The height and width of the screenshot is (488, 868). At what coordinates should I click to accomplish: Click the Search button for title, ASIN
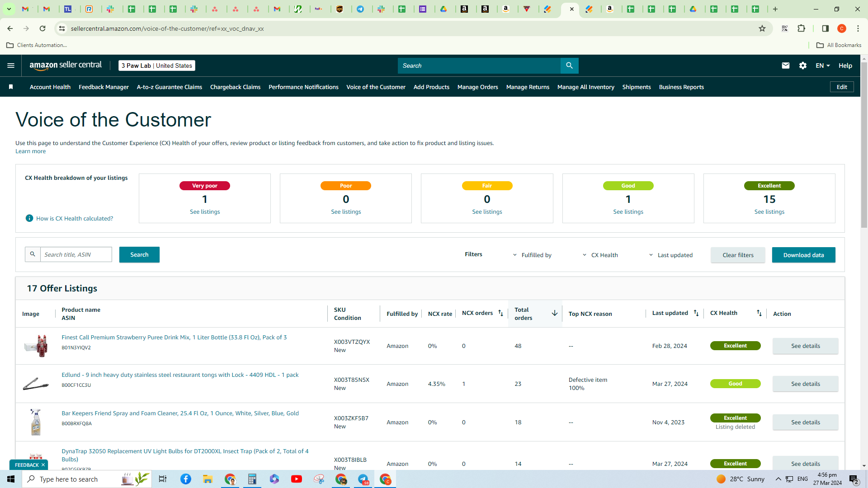(x=139, y=254)
